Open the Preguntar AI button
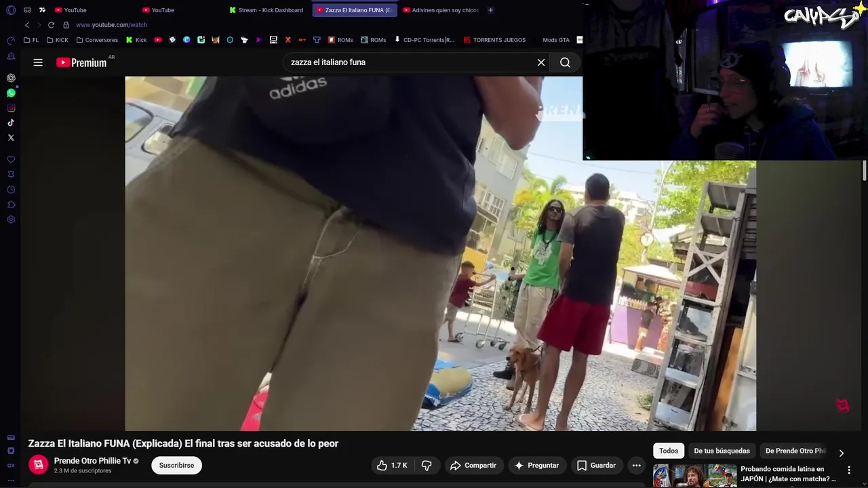 point(536,465)
